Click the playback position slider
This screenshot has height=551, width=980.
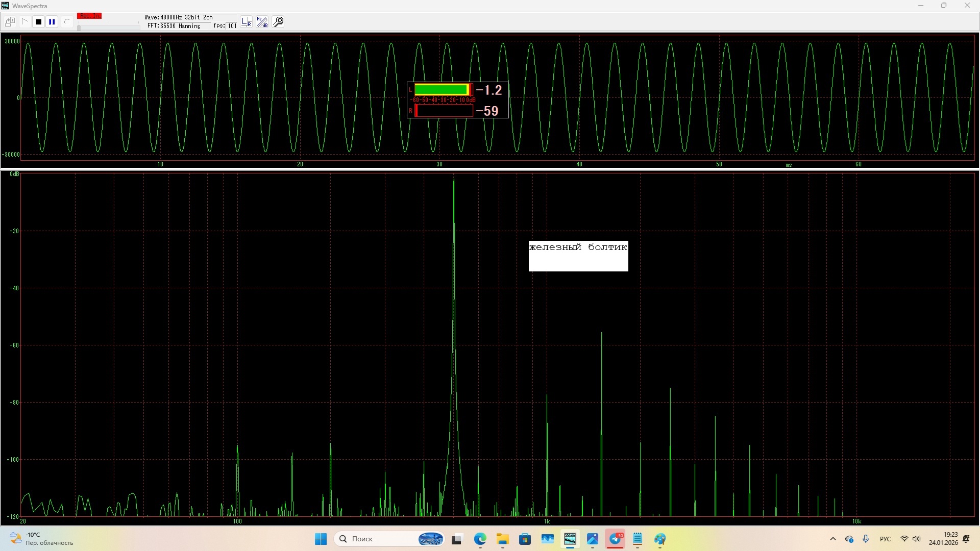pyautogui.click(x=108, y=27)
